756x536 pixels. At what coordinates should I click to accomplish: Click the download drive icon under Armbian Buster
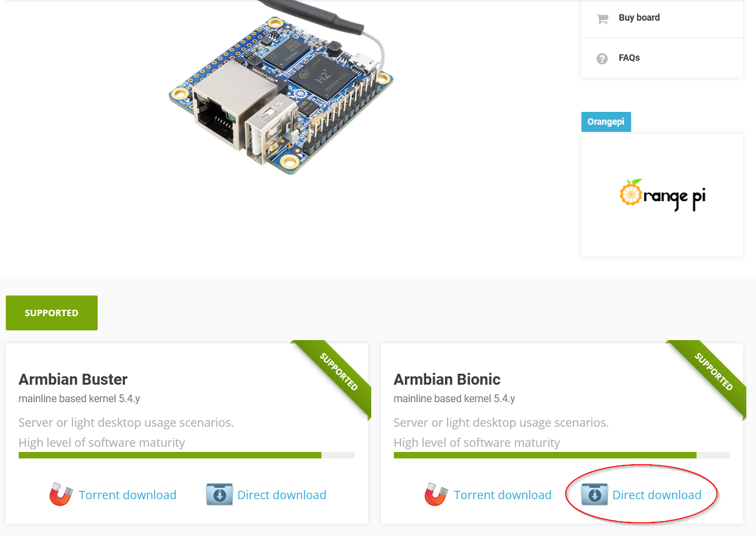coord(219,495)
